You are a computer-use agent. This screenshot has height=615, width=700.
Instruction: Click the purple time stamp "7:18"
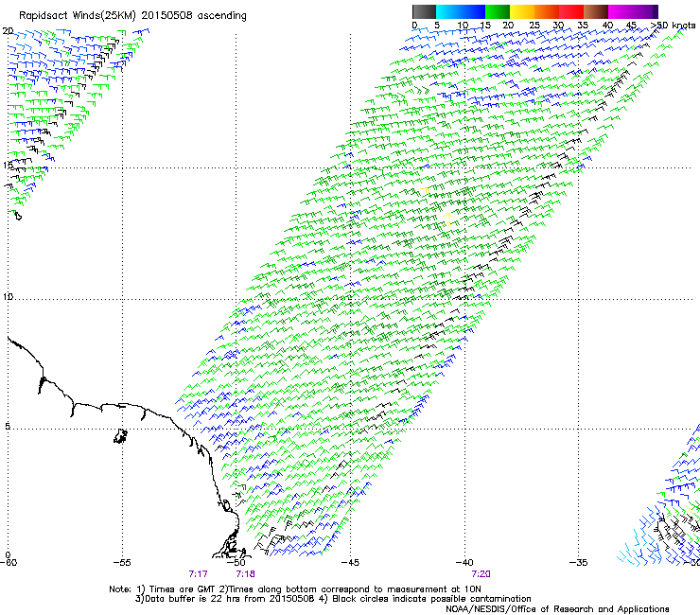pos(246,574)
